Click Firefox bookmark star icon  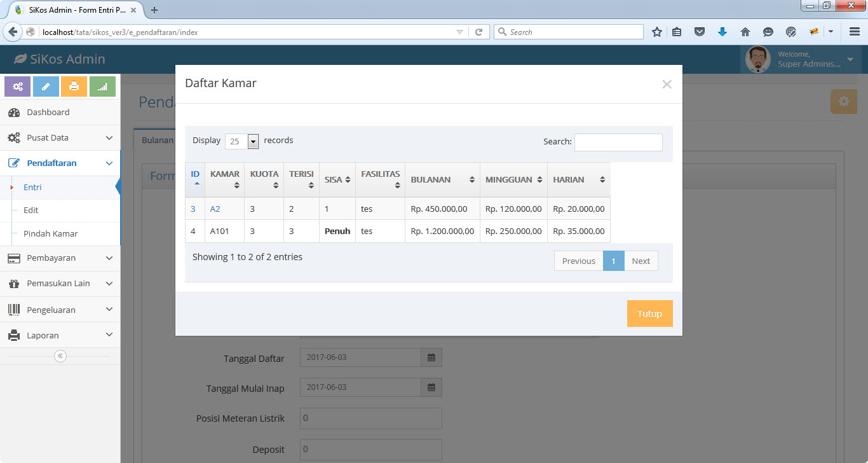(x=657, y=32)
